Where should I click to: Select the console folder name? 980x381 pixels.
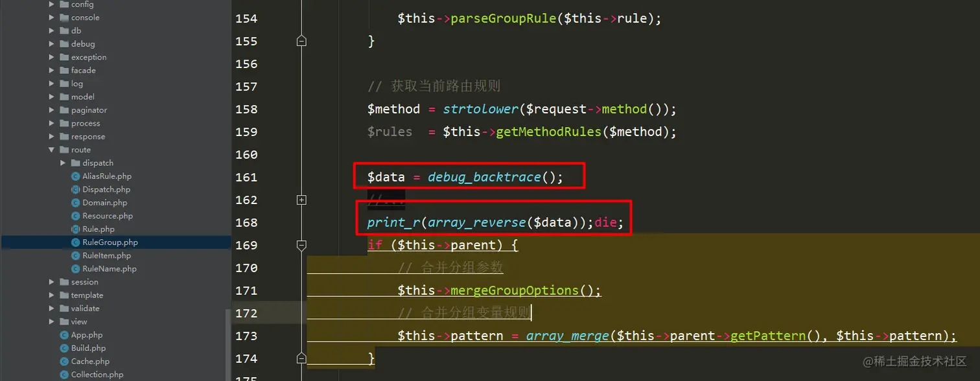(x=85, y=17)
